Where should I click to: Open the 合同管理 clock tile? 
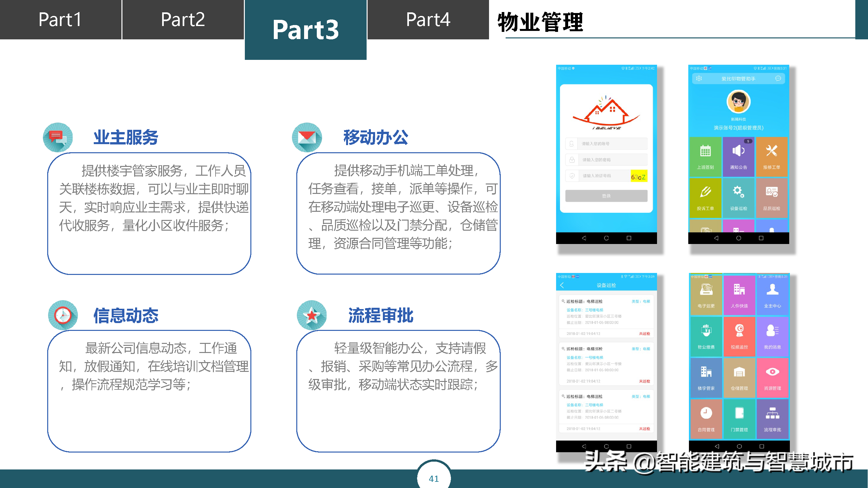(x=706, y=419)
